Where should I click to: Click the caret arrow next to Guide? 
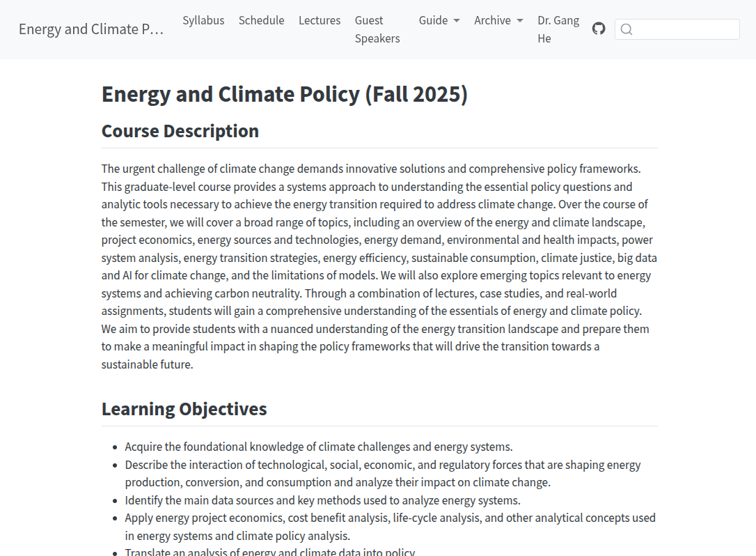457,21
